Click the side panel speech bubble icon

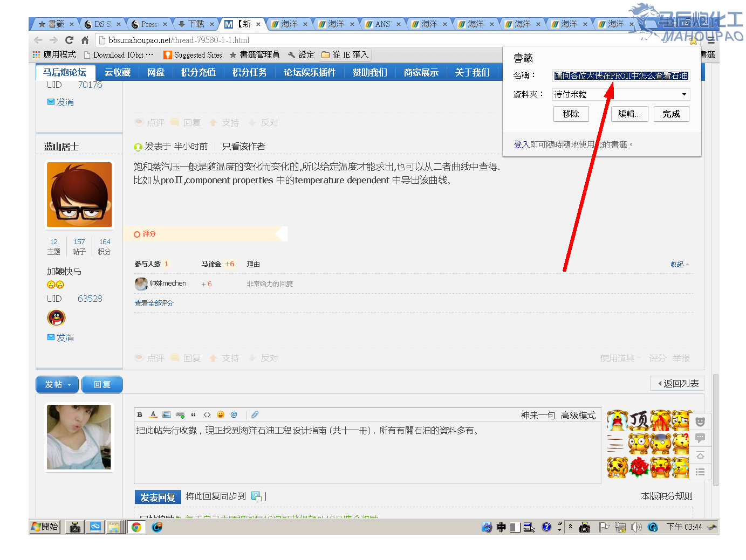click(x=700, y=438)
